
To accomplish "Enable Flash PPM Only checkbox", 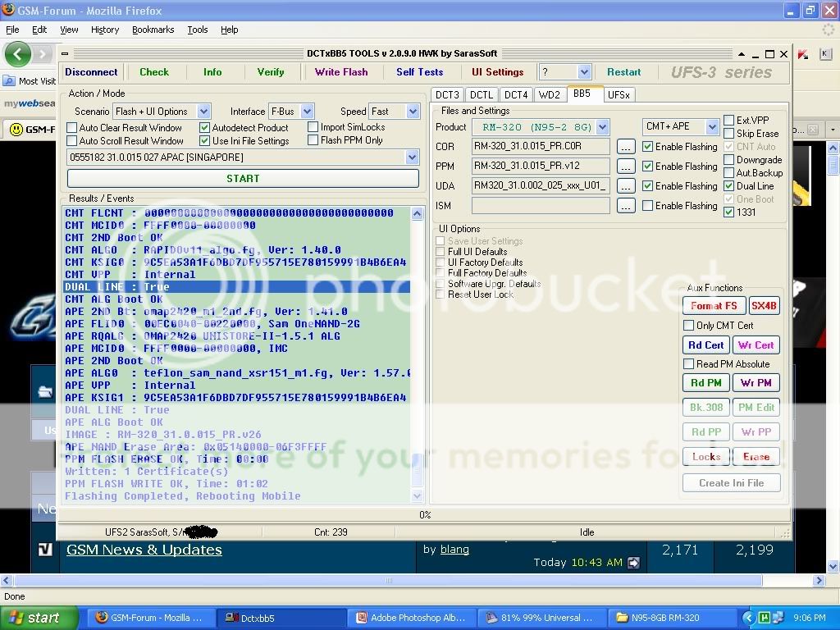I will pos(313,139).
